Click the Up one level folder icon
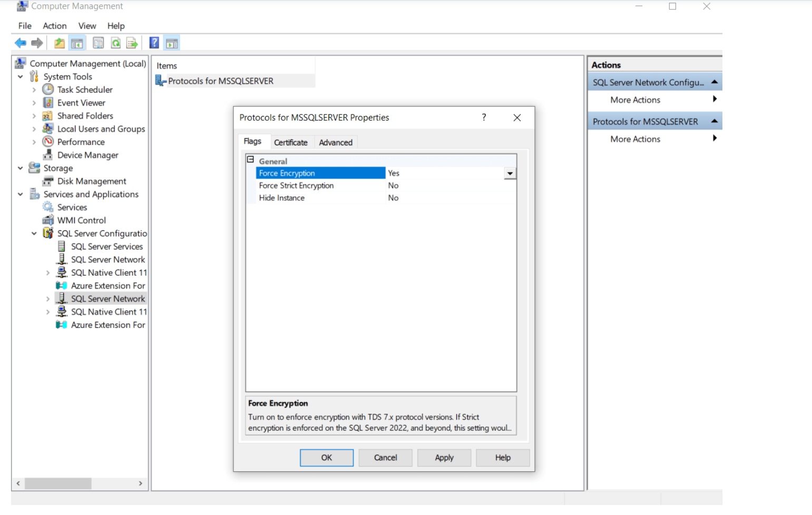This screenshot has height=515, width=812. (60, 43)
